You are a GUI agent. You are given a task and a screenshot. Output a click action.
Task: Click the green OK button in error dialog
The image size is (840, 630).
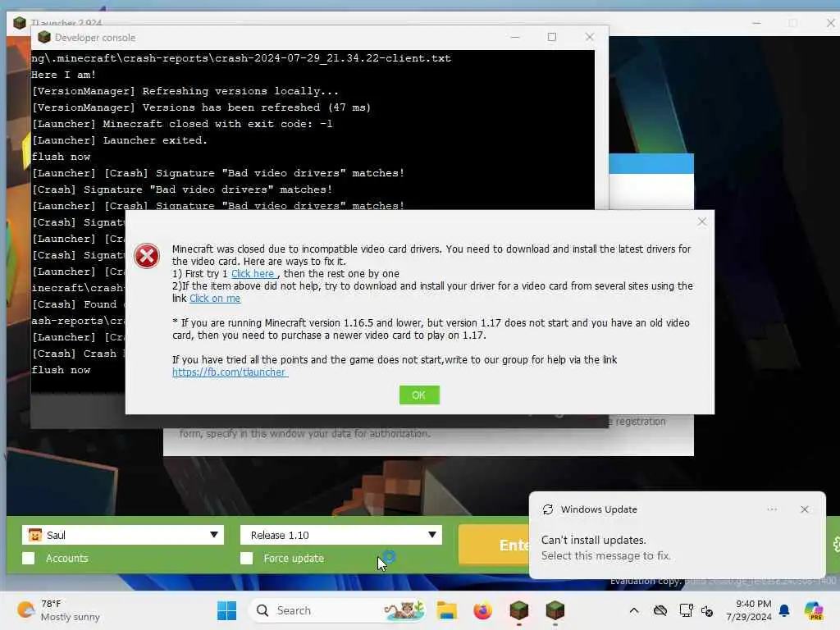(x=419, y=395)
